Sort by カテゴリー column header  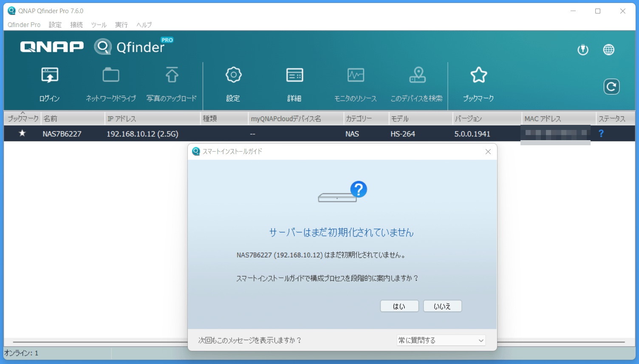(x=366, y=119)
